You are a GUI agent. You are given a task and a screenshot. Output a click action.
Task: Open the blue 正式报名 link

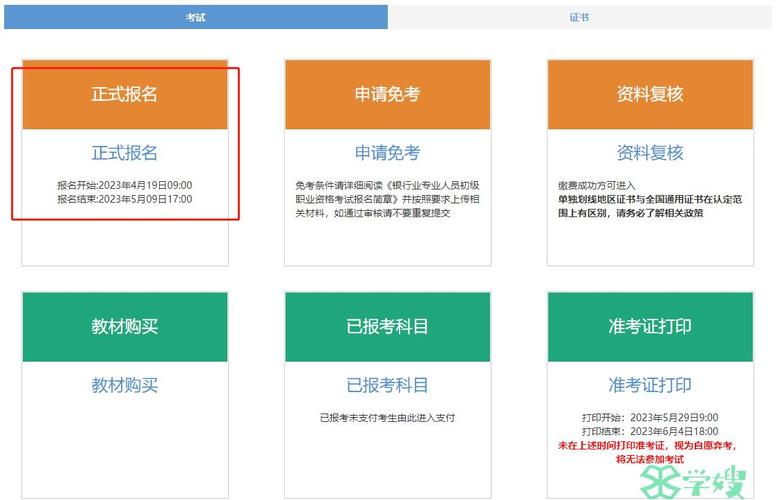click(x=124, y=153)
